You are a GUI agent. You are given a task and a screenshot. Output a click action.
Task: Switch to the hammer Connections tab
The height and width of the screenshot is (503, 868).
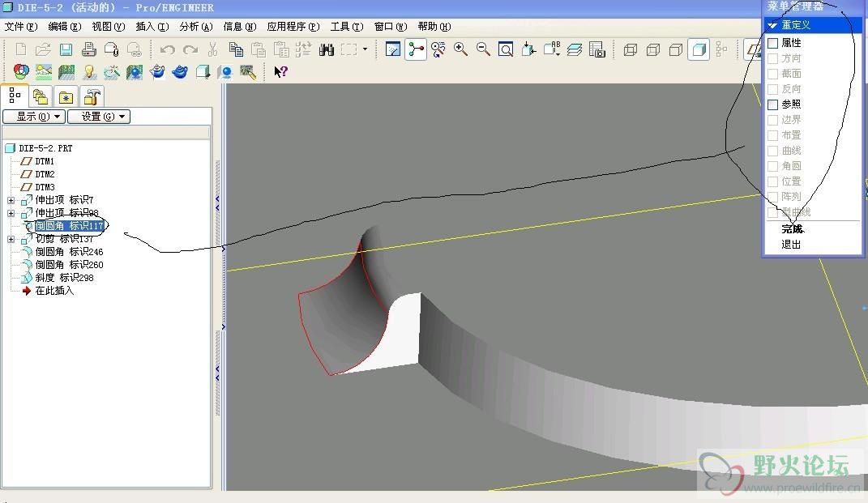[92, 97]
